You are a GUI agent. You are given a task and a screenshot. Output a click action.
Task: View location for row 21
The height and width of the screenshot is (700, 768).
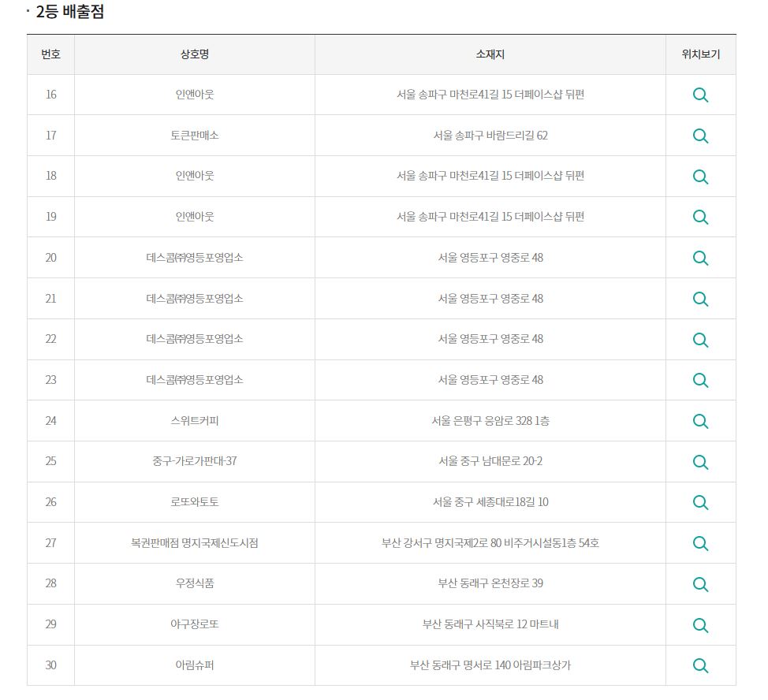click(x=700, y=299)
